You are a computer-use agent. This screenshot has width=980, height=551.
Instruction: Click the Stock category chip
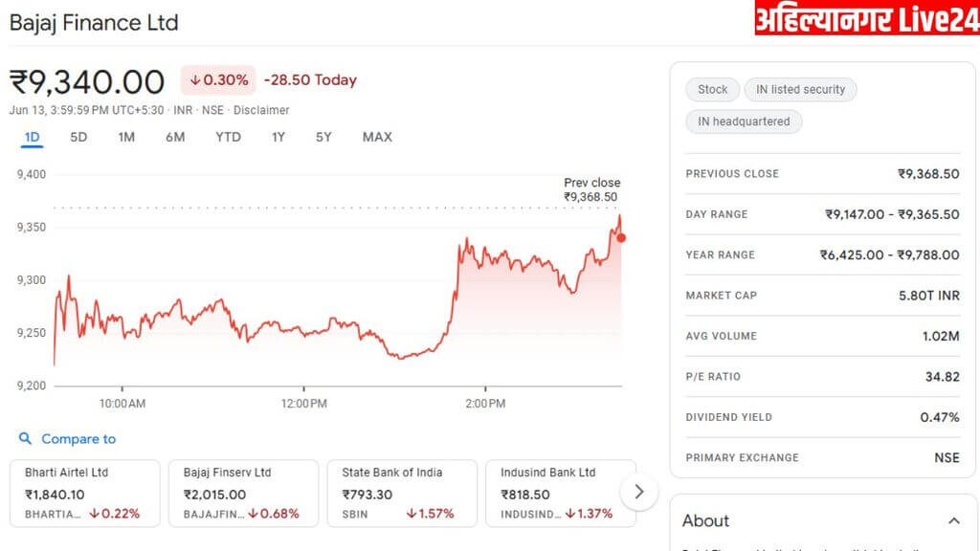(712, 90)
